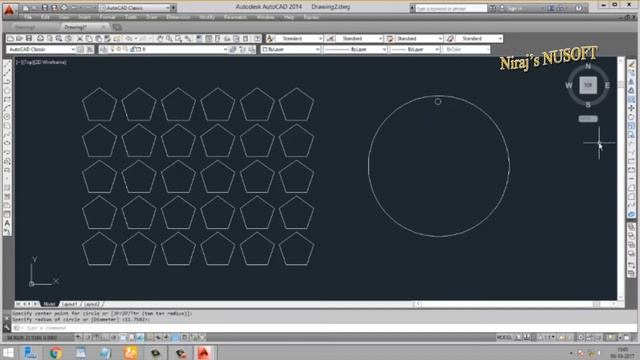The height and width of the screenshot is (360, 640).
Task: Open the Quick Access workspace dropdown in title bar
Action: tap(135, 8)
